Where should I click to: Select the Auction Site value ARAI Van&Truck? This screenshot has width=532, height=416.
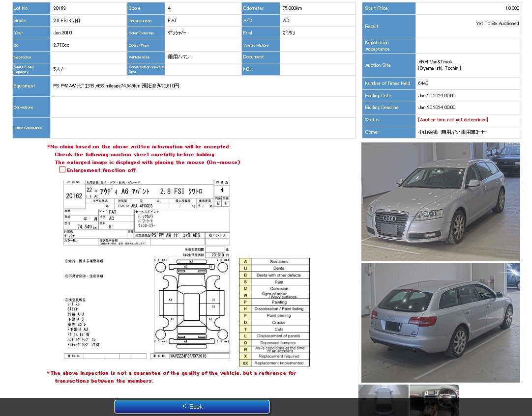pos(435,62)
